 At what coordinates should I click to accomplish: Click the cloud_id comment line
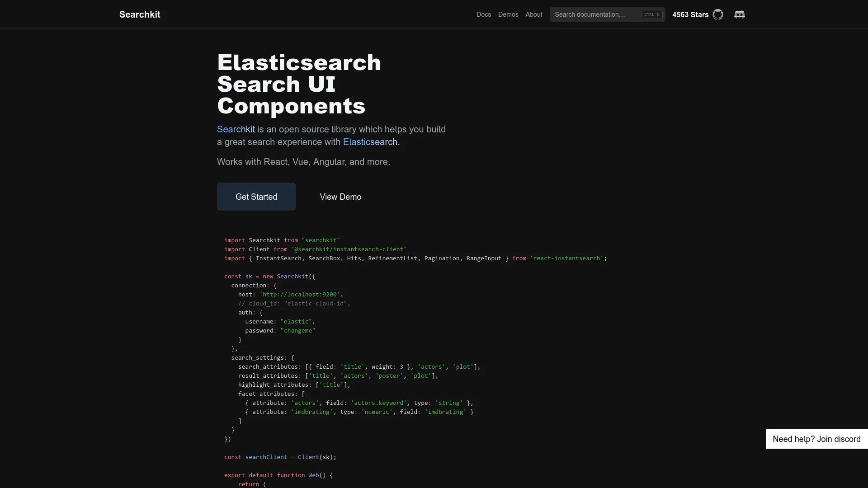[x=294, y=303]
